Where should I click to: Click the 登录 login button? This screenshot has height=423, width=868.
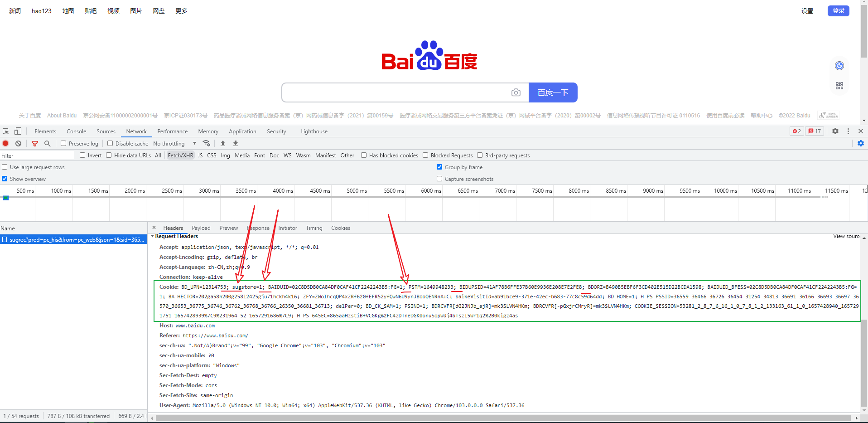[839, 10]
